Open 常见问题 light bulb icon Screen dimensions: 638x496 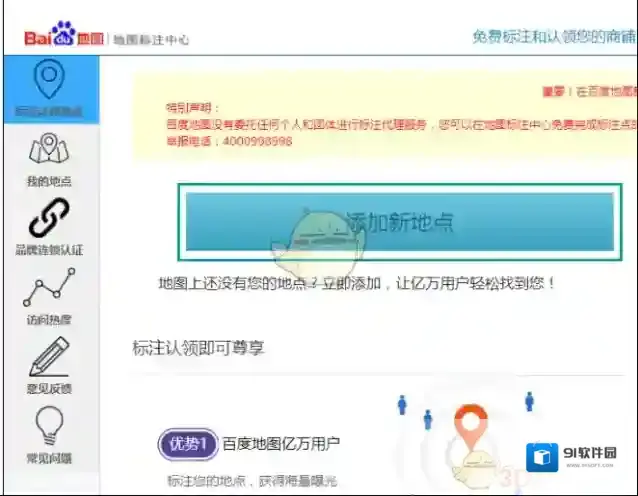[x=49, y=426]
